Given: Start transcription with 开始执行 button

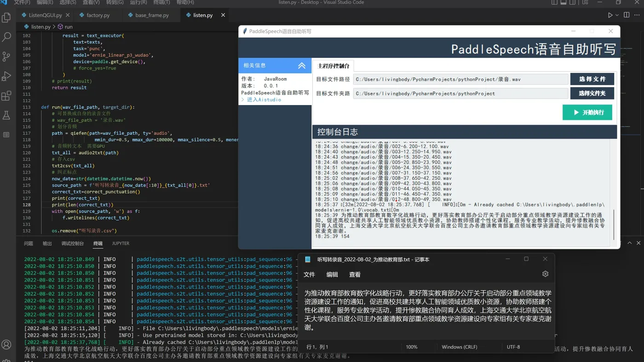Looking at the screenshot, I should point(587,112).
